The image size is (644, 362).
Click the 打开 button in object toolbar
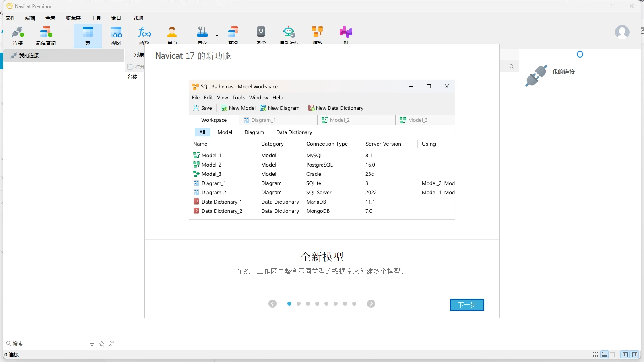[x=136, y=67]
